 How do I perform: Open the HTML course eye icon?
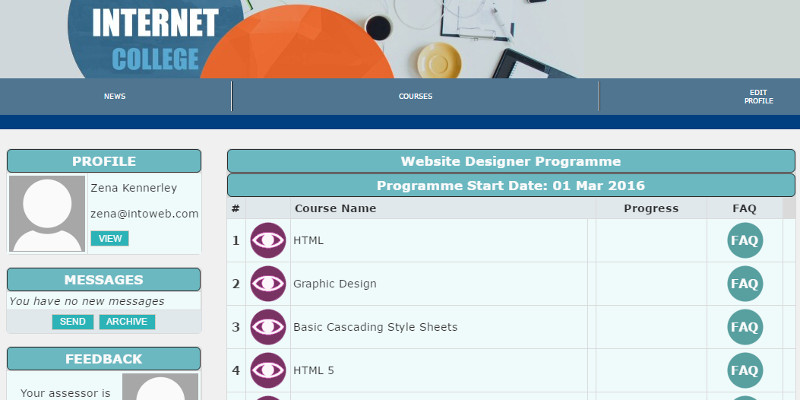[268, 240]
